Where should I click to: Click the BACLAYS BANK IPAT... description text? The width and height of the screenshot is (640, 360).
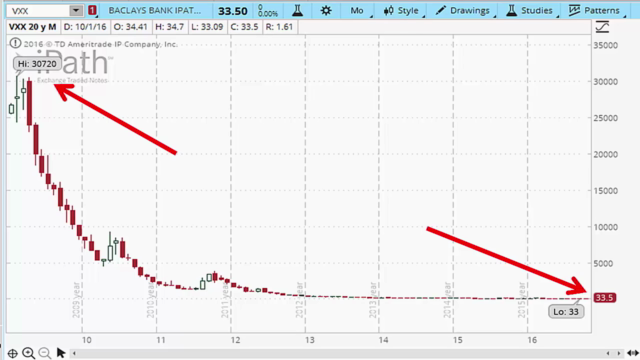155,11
